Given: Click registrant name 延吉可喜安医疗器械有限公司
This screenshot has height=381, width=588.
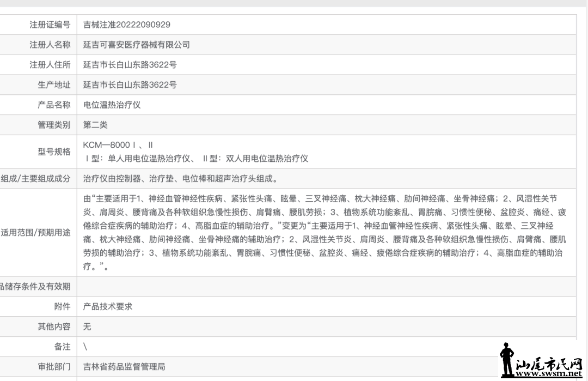Looking at the screenshot, I should (x=137, y=45).
